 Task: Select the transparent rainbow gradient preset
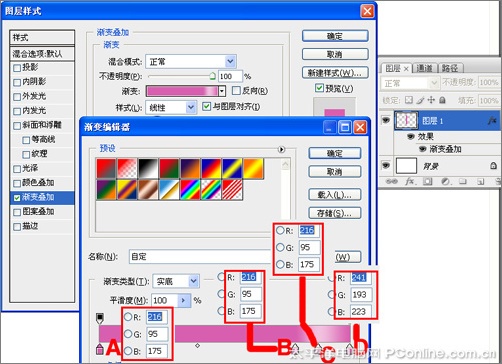[x=211, y=189]
